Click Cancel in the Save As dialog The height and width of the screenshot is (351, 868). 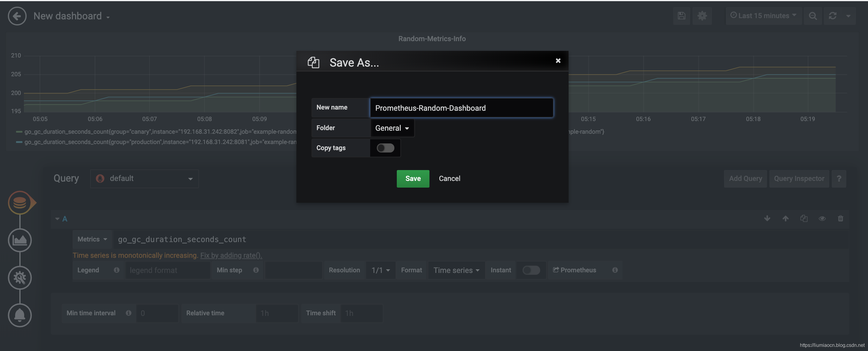pyautogui.click(x=449, y=179)
